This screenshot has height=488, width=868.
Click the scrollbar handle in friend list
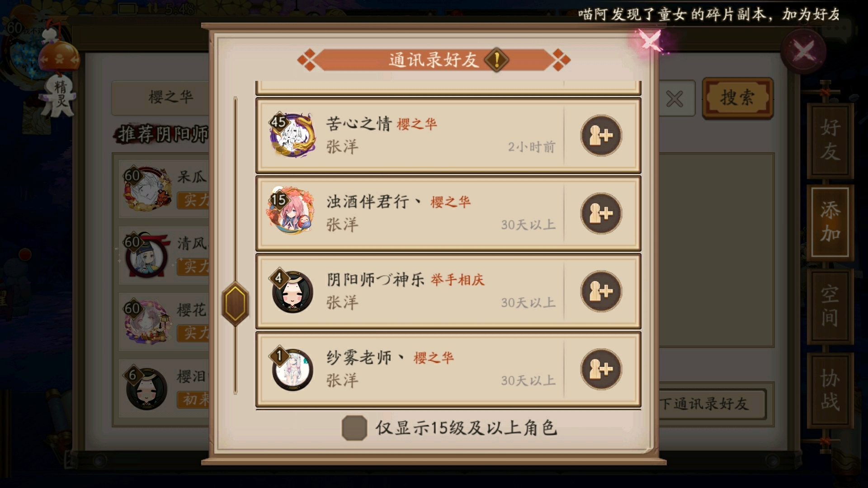[235, 304]
